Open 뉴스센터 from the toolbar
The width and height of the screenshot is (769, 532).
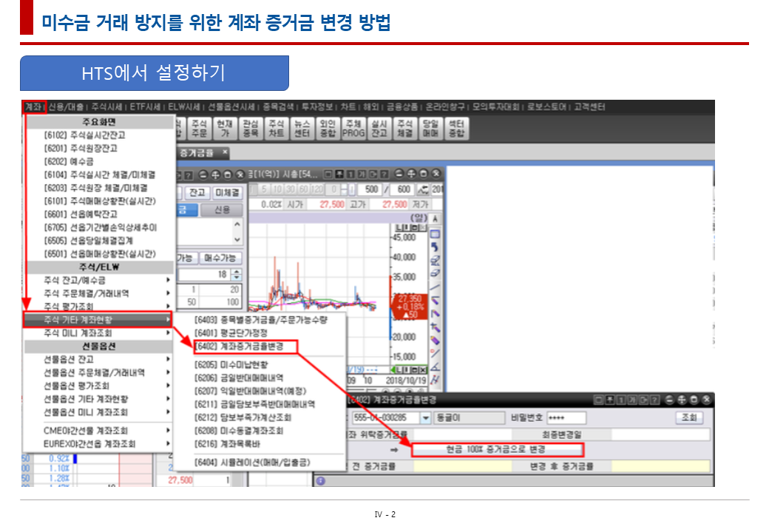302,129
